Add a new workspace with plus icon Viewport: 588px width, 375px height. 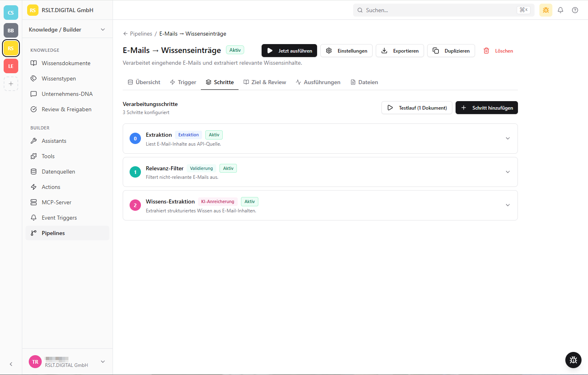pos(11,84)
